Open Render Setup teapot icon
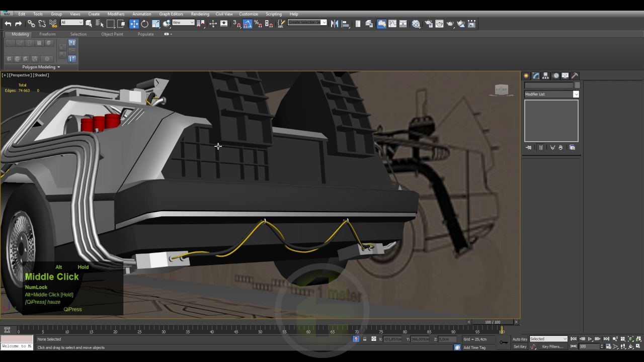 click(x=429, y=24)
